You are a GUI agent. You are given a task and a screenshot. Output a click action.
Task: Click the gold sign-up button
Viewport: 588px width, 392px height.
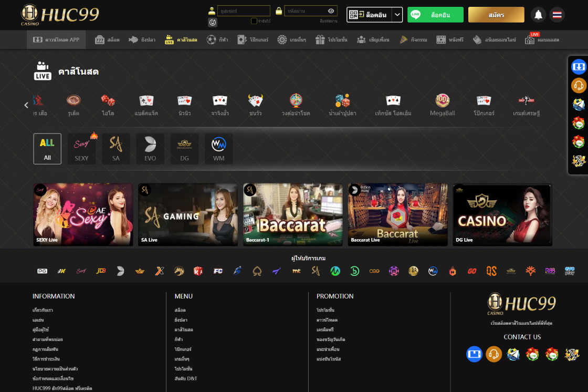[x=496, y=15]
